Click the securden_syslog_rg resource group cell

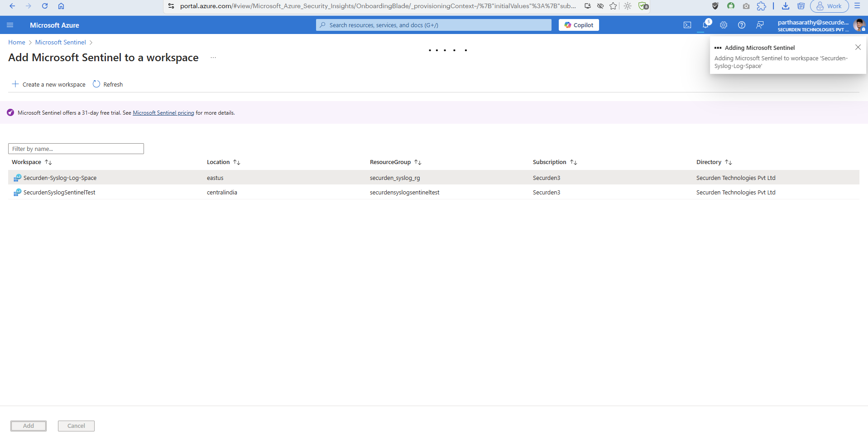395,178
